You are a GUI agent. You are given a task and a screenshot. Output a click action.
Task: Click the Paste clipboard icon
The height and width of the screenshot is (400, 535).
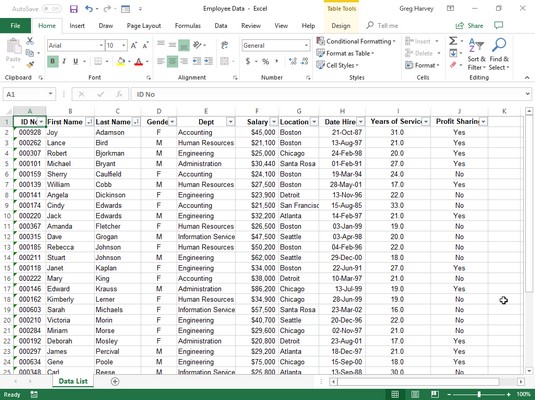coord(14,46)
